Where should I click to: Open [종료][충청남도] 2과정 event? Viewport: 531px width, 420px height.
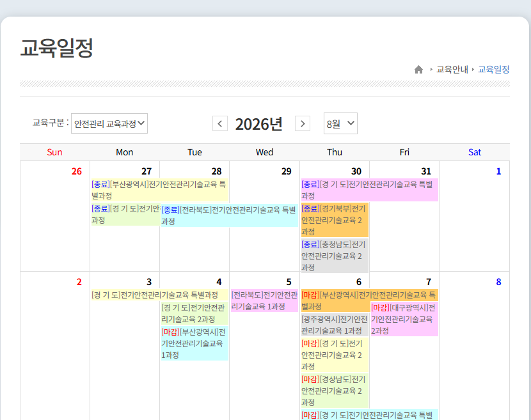(335, 256)
